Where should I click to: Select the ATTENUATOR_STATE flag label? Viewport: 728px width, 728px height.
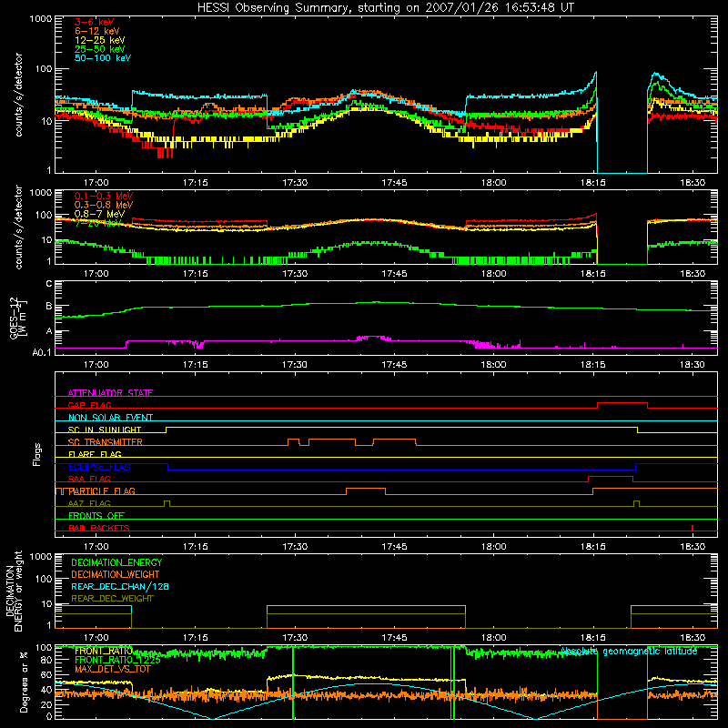[110, 393]
